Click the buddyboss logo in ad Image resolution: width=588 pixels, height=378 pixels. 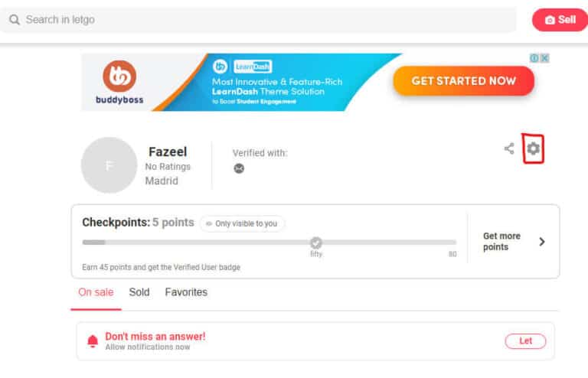coord(119,82)
